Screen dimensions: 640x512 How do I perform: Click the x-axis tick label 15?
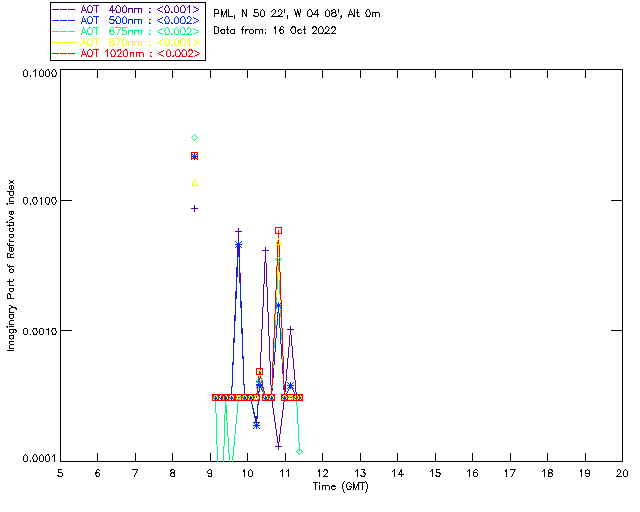pos(435,473)
